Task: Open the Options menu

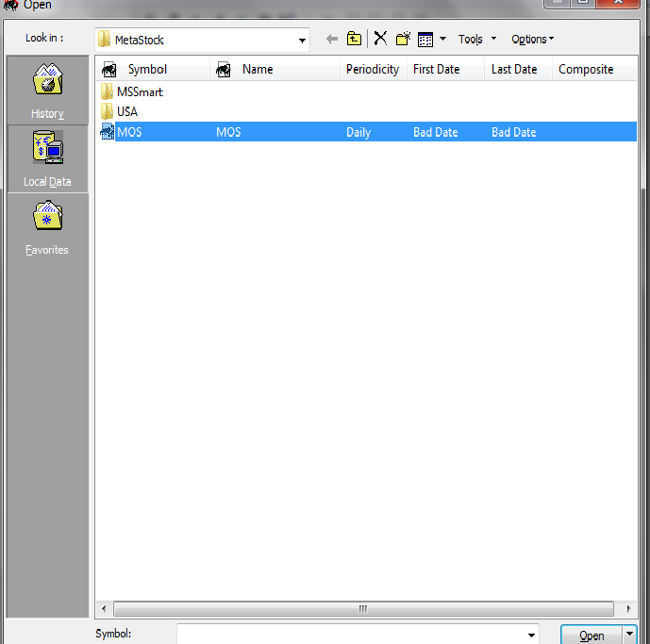Action: [532, 39]
